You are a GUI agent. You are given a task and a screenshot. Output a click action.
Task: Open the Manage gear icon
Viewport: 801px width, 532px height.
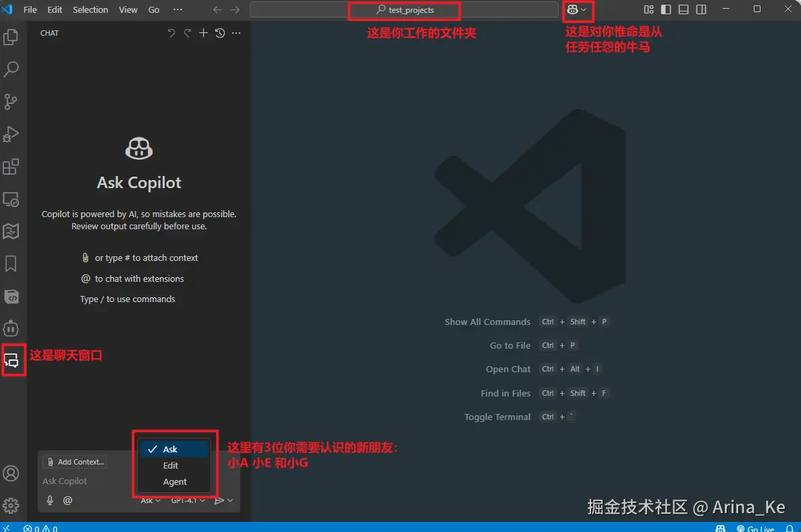(x=11, y=506)
